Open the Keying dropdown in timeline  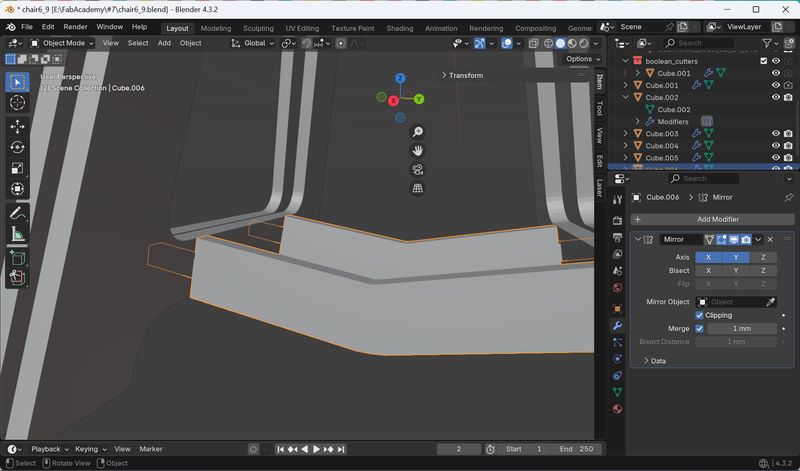91,449
